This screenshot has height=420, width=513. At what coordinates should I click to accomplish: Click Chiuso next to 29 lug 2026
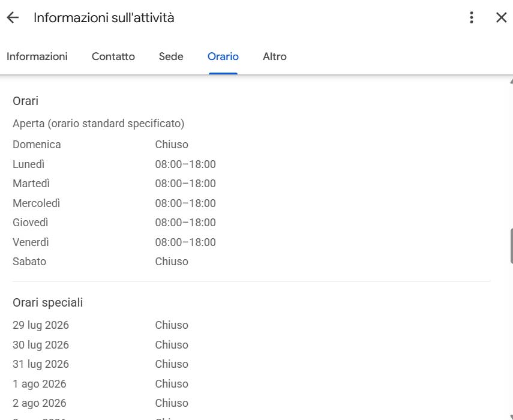pos(172,325)
